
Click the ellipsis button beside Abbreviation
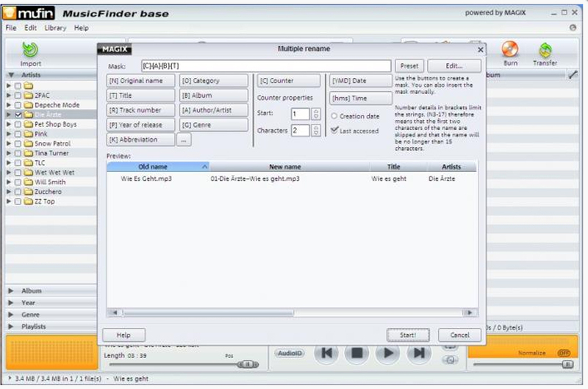pos(184,140)
